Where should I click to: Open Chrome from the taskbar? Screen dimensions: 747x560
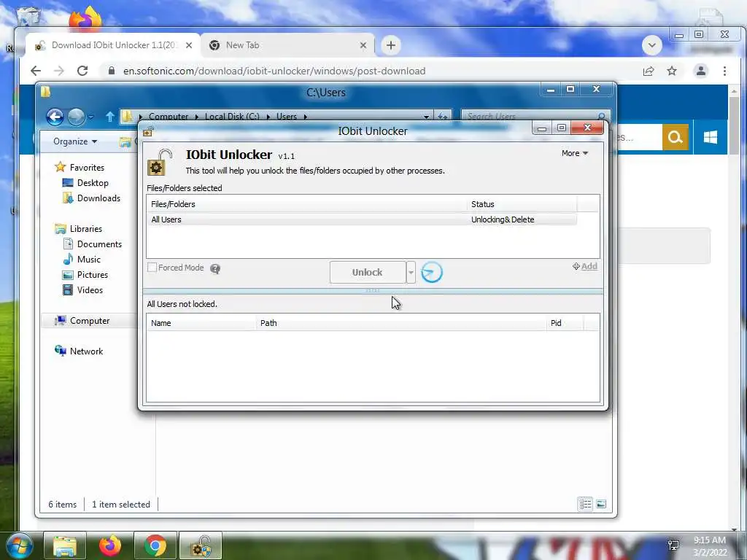[x=155, y=545]
